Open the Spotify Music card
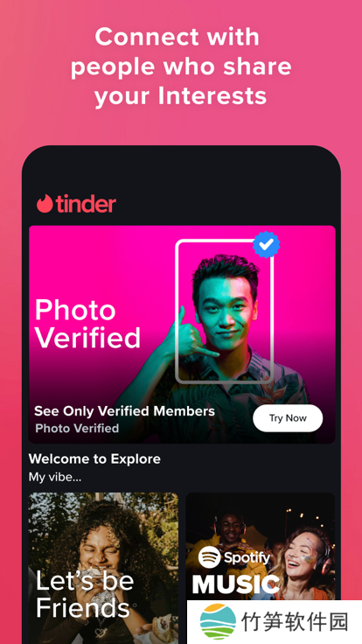 (261, 546)
